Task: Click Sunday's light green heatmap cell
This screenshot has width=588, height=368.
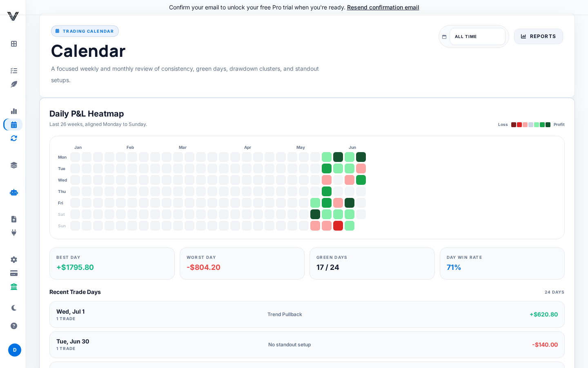Action: point(350,226)
